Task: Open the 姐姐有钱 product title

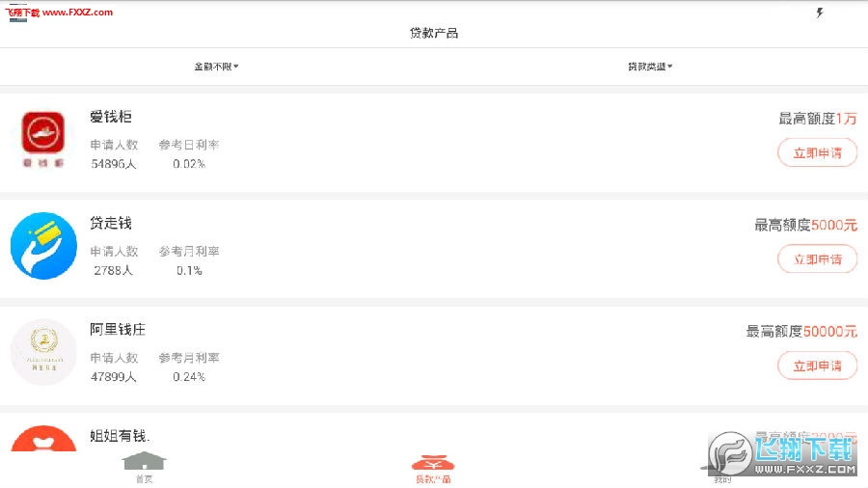Action: point(120,435)
